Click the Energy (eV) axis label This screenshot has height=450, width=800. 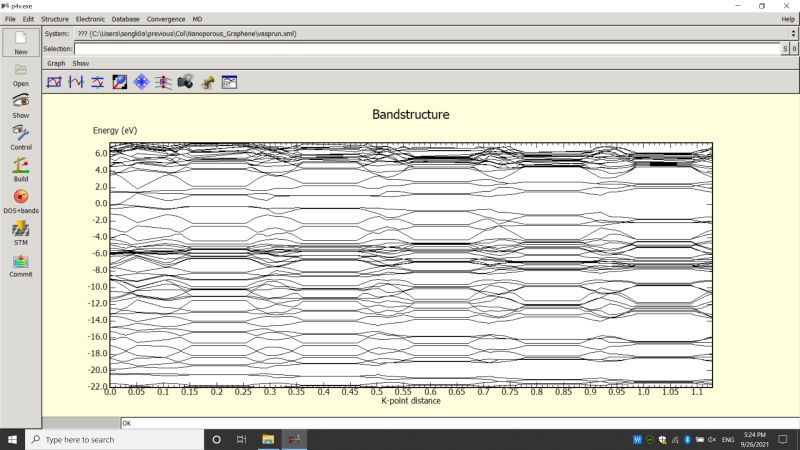[115, 130]
